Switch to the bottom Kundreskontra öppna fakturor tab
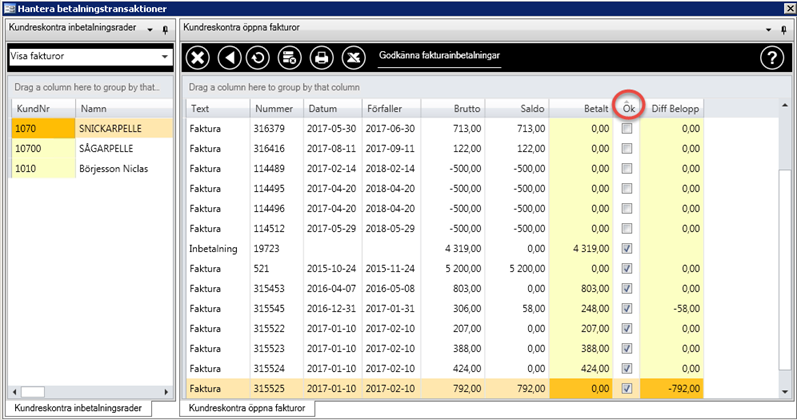This screenshot has height=420, width=797. point(247,408)
